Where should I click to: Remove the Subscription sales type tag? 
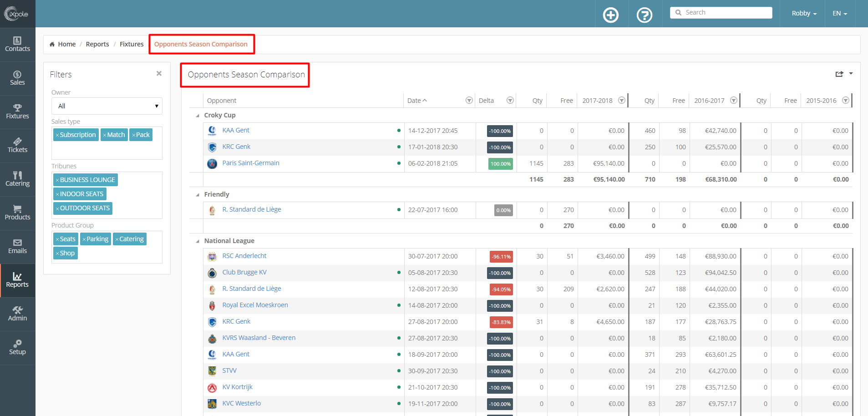57,135
